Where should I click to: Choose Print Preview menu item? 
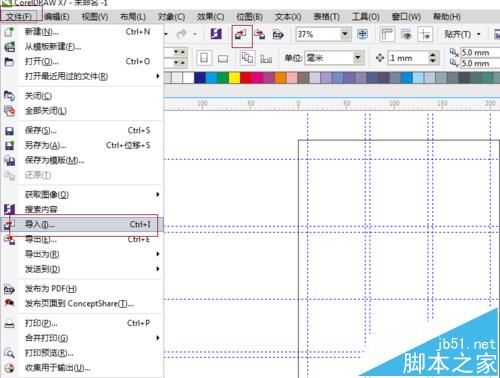(82, 353)
